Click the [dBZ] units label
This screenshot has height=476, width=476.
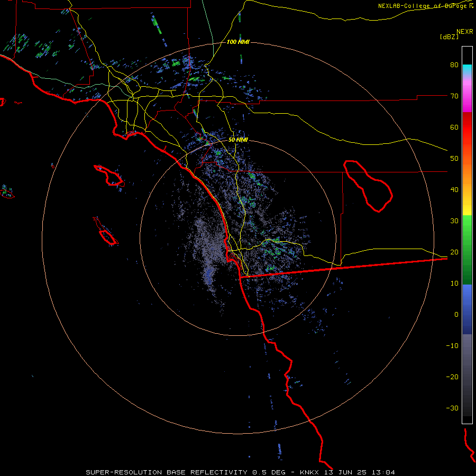point(449,36)
